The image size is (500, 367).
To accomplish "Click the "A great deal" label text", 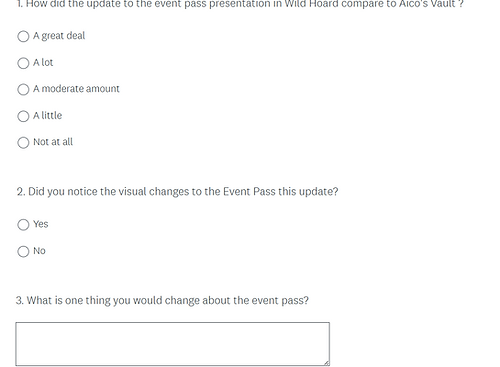I will coord(59,36).
